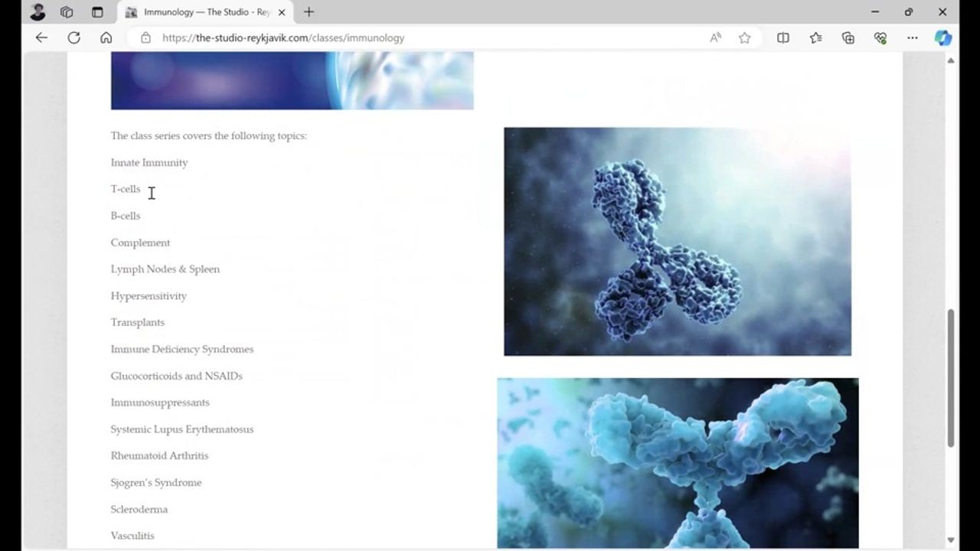Go to the browser Home page
The width and height of the screenshot is (980, 551).
(x=106, y=37)
